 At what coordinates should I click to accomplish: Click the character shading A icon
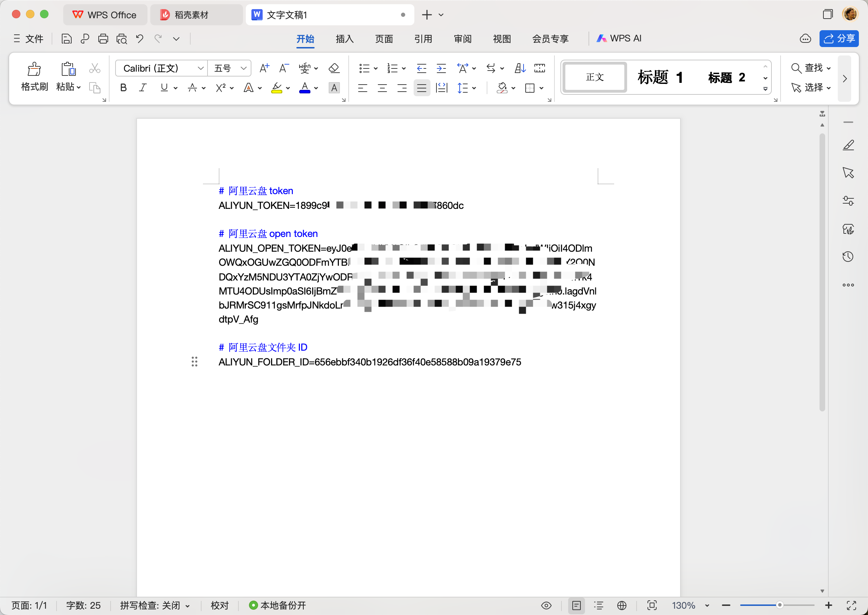tap(334, 88)
